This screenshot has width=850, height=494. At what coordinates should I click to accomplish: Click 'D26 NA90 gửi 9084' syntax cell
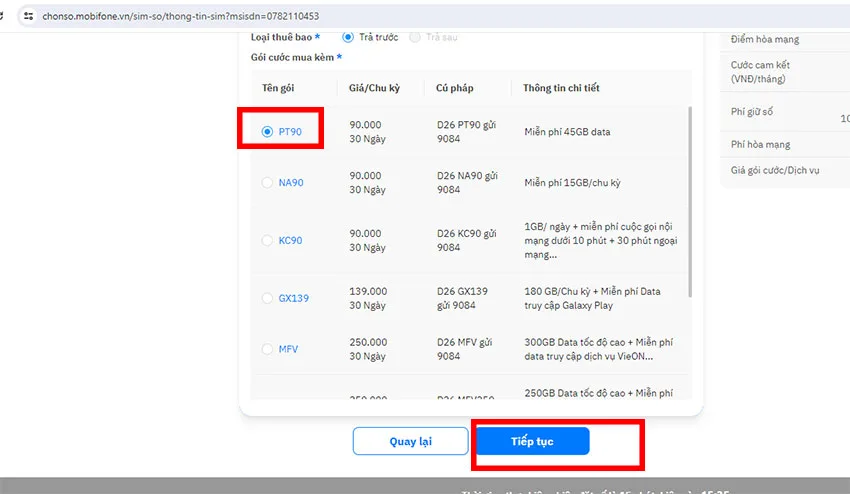[467, 183]
